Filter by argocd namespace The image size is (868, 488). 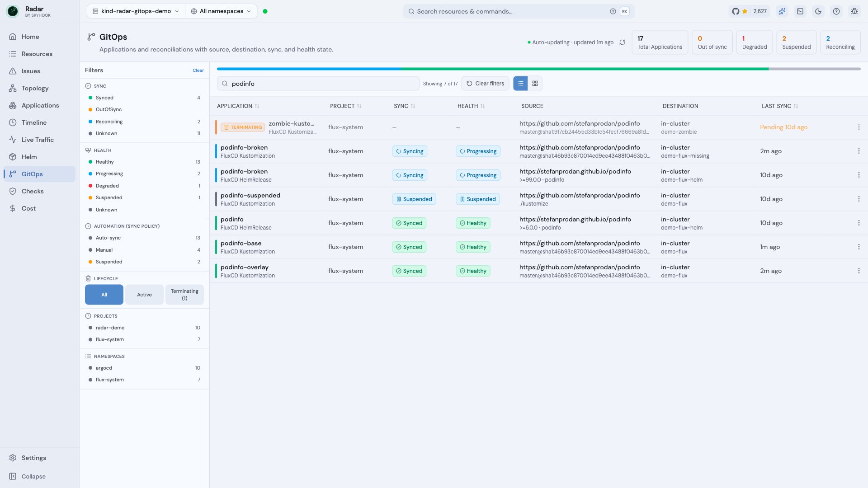(144, 368)
